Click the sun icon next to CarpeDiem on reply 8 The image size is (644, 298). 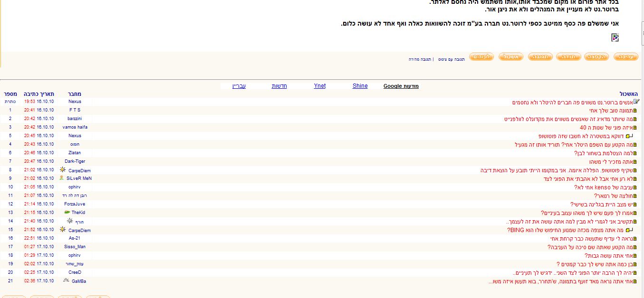point(63,170)
